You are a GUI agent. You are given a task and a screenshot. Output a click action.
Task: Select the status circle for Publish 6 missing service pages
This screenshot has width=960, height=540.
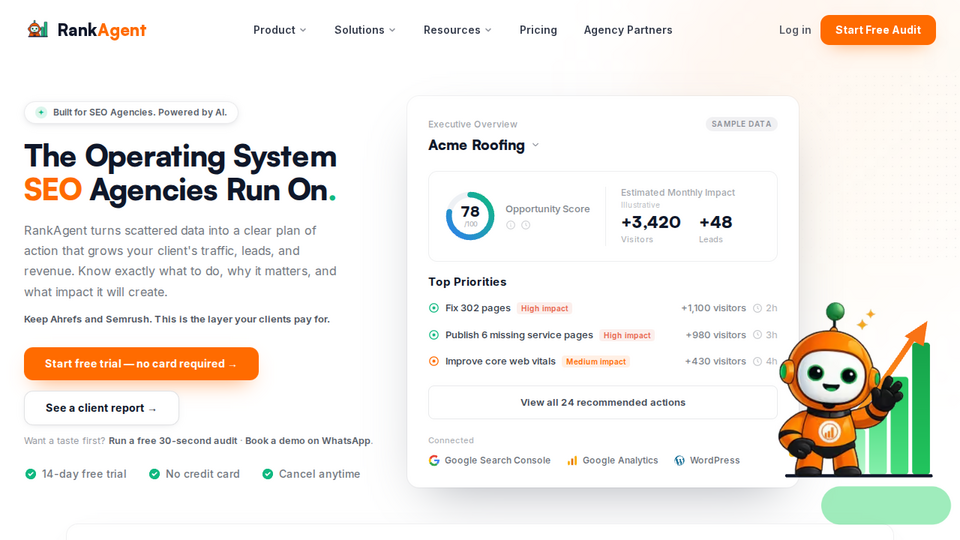pos(433,335)
